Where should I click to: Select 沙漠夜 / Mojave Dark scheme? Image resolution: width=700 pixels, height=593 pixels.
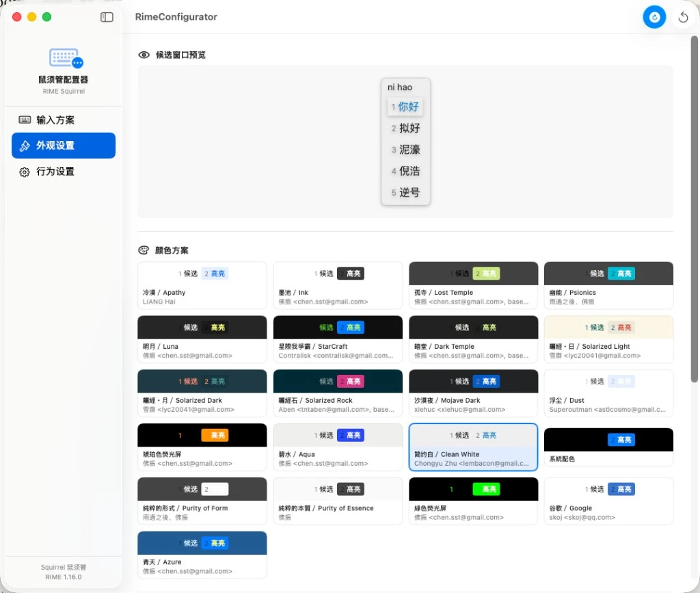[473, 393]
